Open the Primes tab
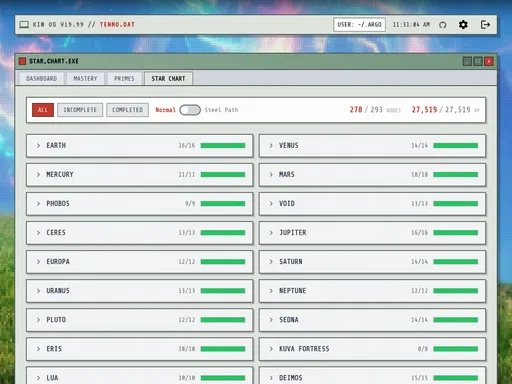This screenshot has width=512, height=384. point(124,79)
